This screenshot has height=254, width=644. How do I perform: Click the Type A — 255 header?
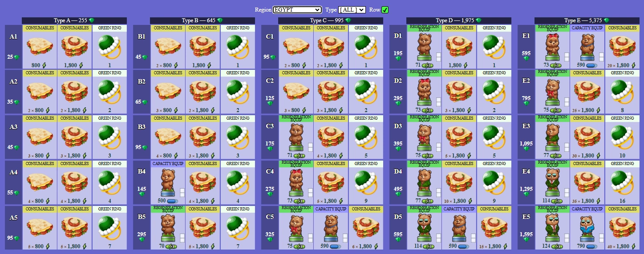coord(74,20)
